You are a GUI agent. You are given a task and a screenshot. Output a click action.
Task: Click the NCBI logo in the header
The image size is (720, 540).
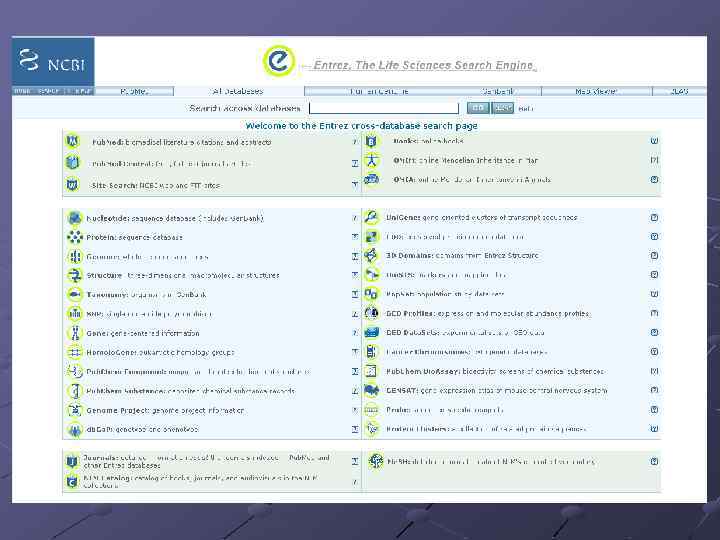coord(53,61)
